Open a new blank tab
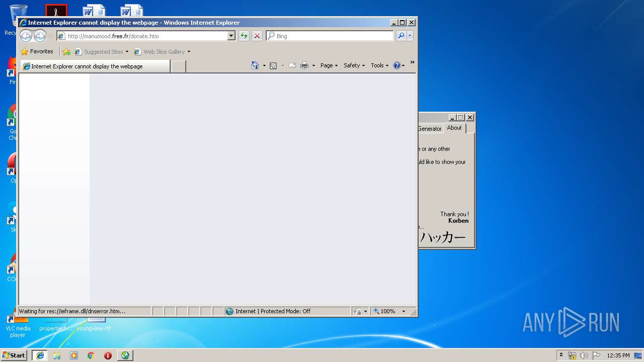 point(179,66)
